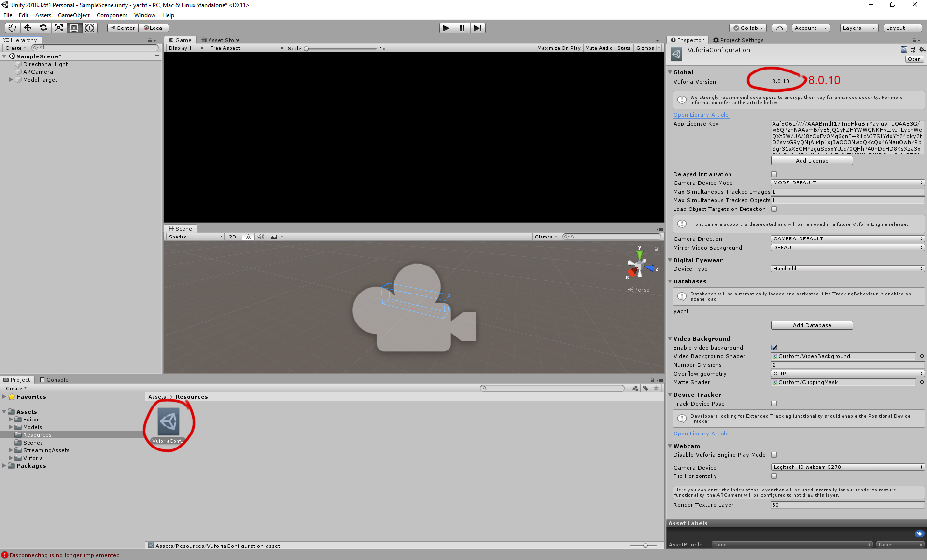
Task: Click the Add License button
Action: click(x=812, y=161)
